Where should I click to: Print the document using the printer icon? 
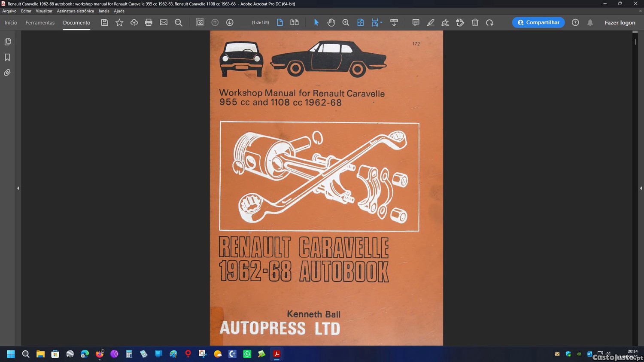(x=149, y=22)
